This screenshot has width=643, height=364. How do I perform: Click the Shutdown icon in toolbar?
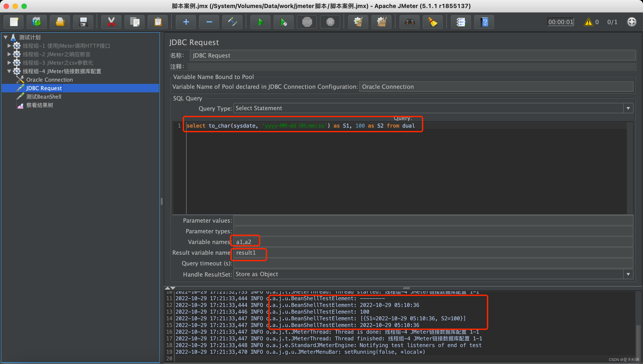pos(330,22)
